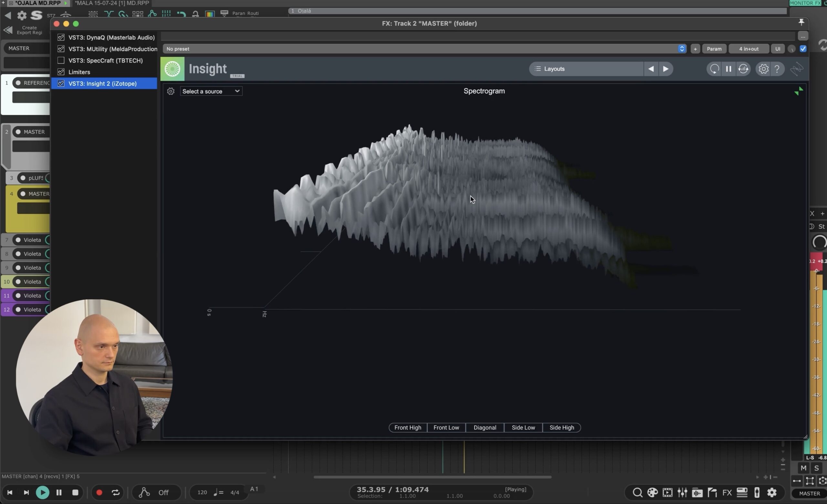
Task: Click the play button in transport
Action: click(42, 492)
